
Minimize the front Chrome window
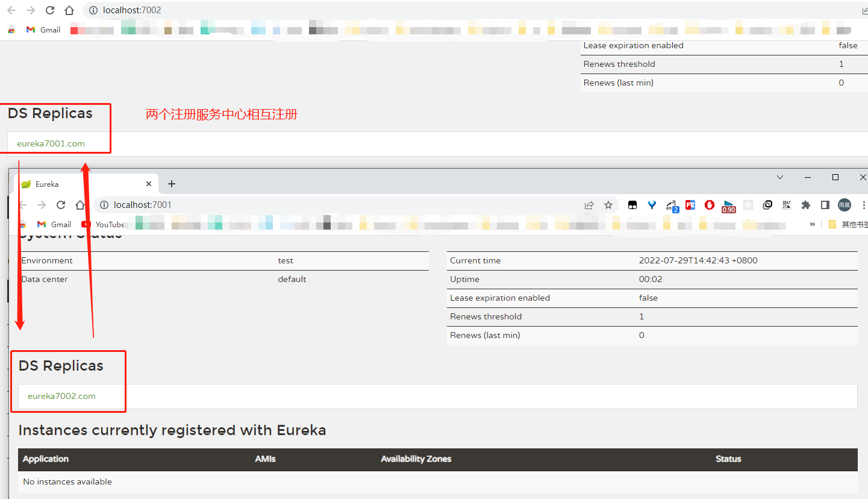tap(808, 177)
